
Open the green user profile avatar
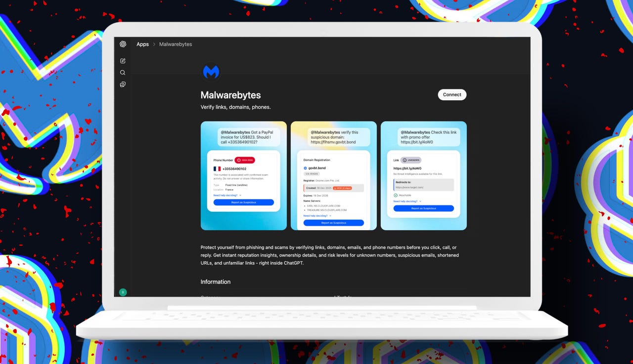tap(123, 292)
